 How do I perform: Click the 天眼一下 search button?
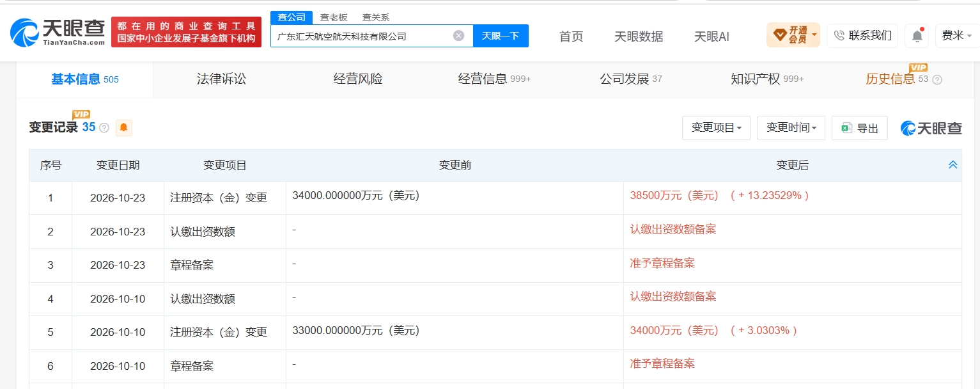coord(501,36)
